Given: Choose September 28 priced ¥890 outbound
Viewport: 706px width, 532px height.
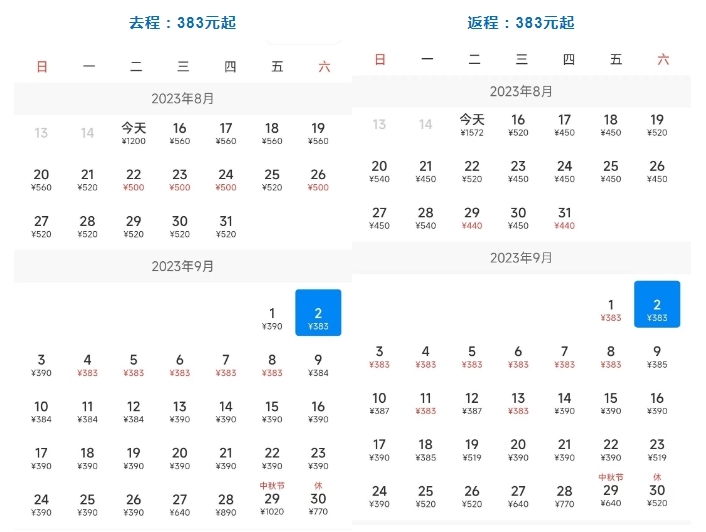Looking at the screenshot, I should 226,505.
